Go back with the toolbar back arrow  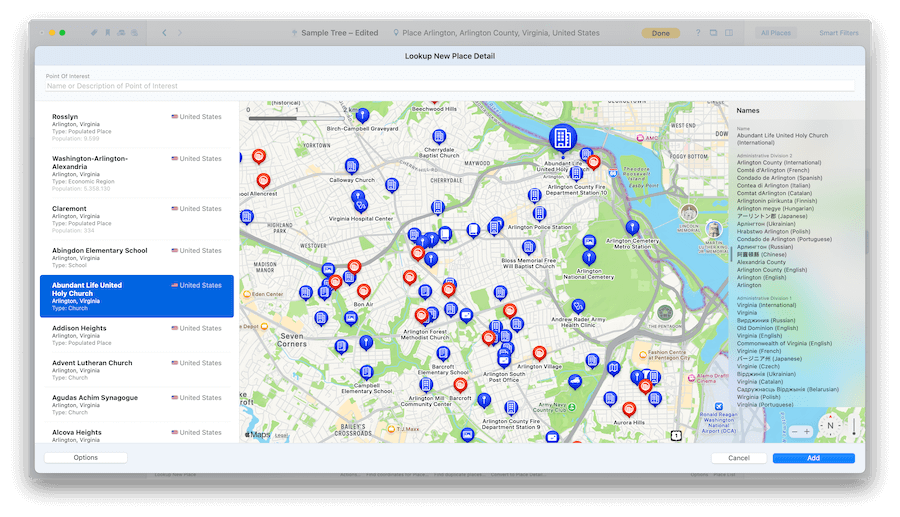164,33
